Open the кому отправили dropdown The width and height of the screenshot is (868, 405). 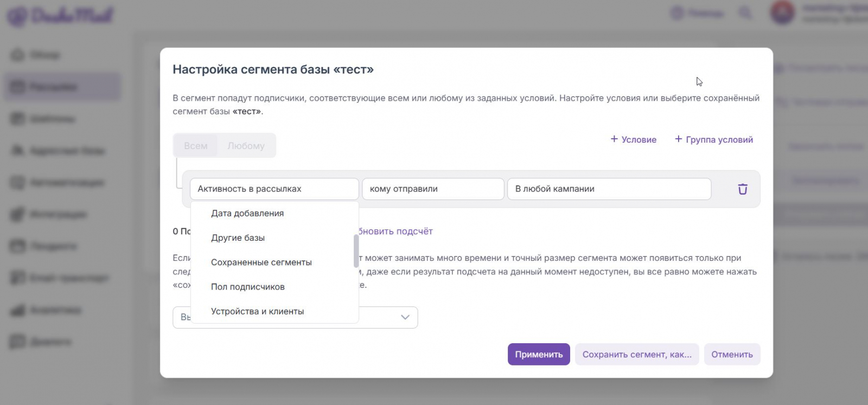click(x=433, y=189)
